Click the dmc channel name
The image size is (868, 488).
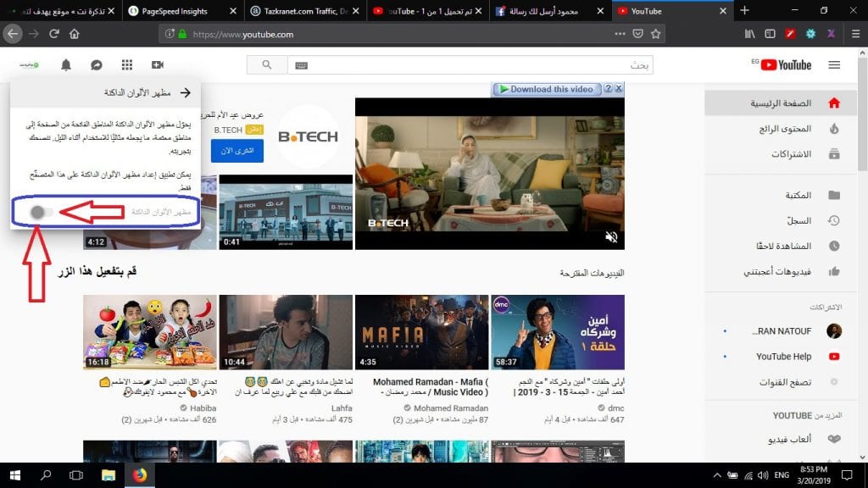(615, 408)
